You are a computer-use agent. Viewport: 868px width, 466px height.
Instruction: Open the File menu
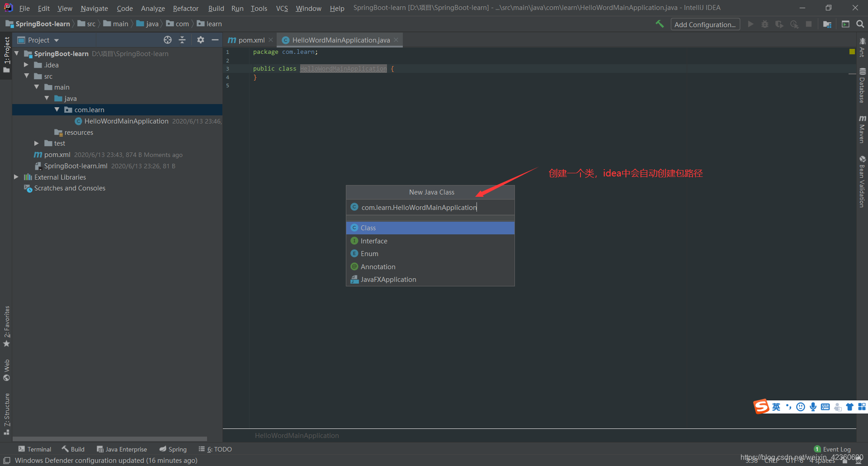(x=24, y=8)
